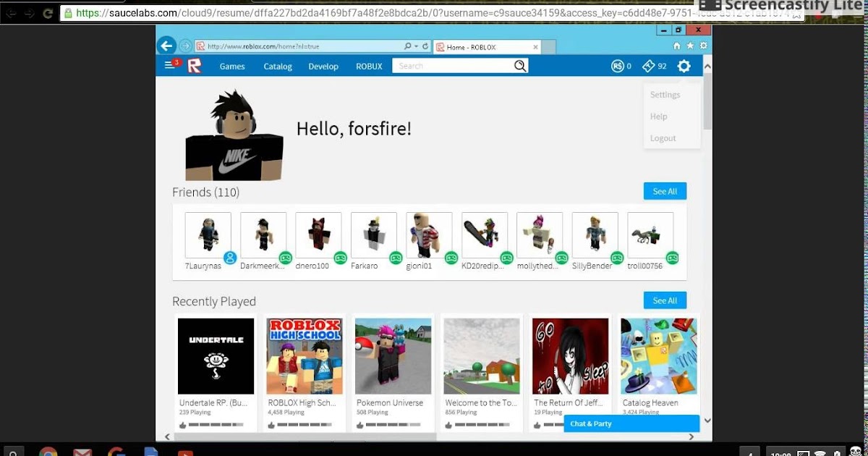Open Games in Roblox navigation
868x456 pixels.
232,67
